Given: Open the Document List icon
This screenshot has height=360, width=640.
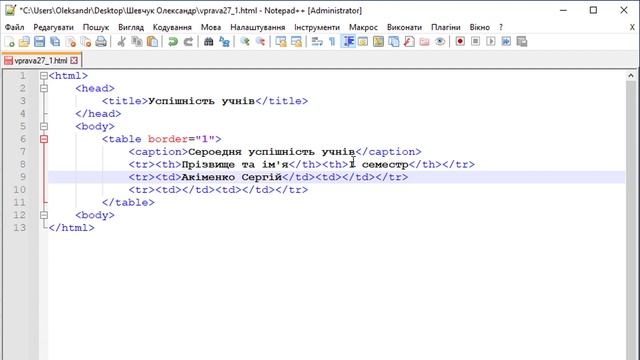Looking at the screenshot, I should (x=394, y=42).
